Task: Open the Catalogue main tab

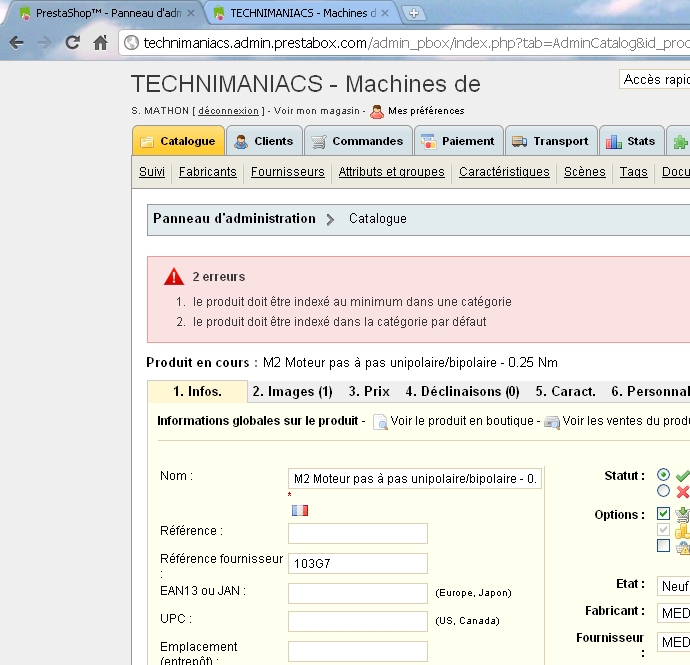Action: pos(178,141)
